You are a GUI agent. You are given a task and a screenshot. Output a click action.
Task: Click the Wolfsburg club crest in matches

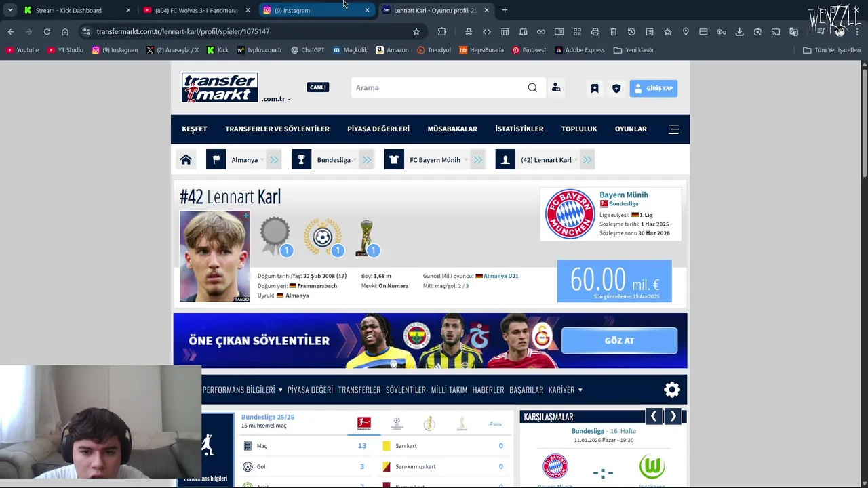[652, 466]
